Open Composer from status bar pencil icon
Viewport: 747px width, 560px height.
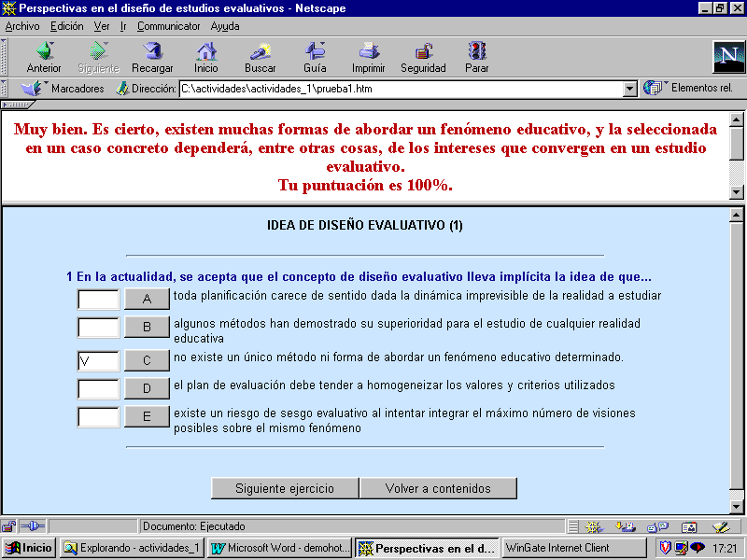pos(721,526)
